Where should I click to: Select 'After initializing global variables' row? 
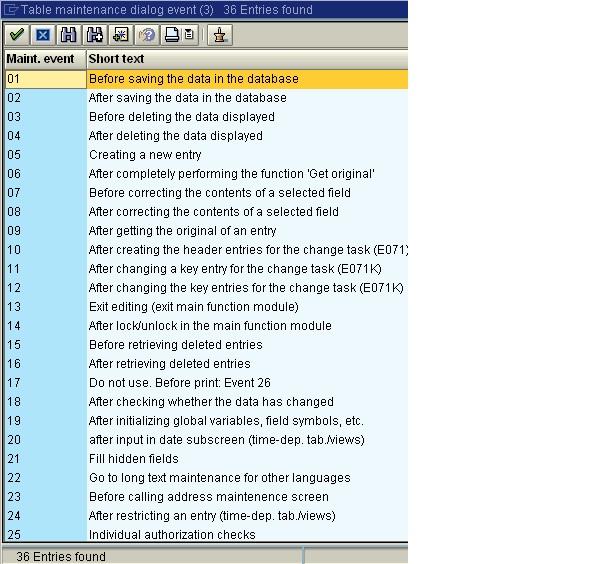pos(248,421)
